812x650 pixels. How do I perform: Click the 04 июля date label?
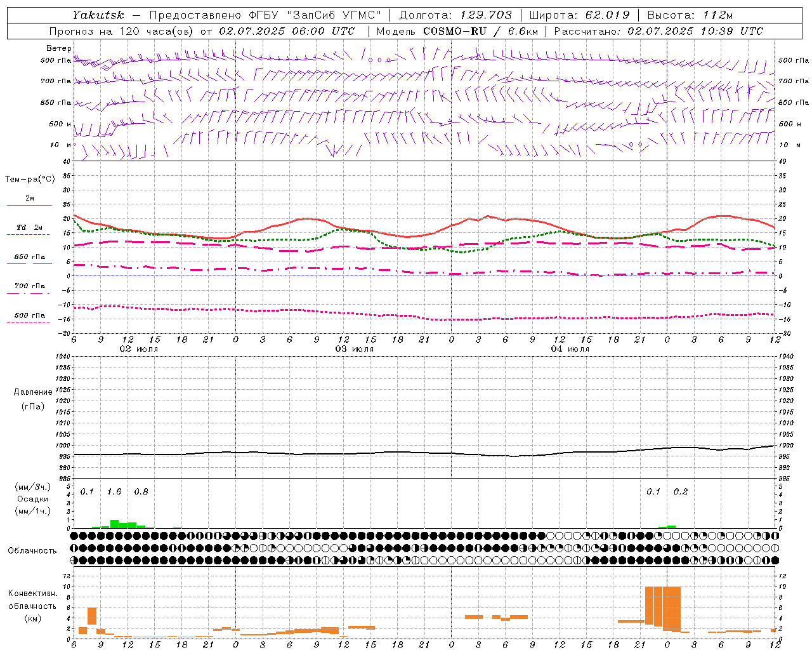[x=570, y=349]
